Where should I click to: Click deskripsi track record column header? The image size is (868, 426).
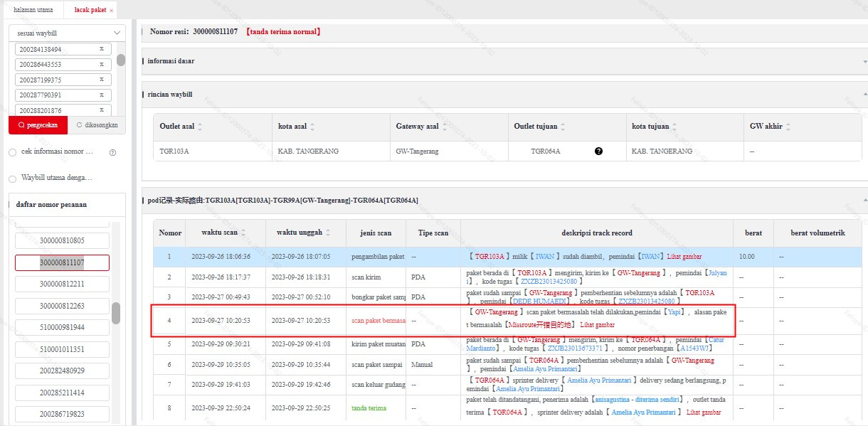coord(597,233)
